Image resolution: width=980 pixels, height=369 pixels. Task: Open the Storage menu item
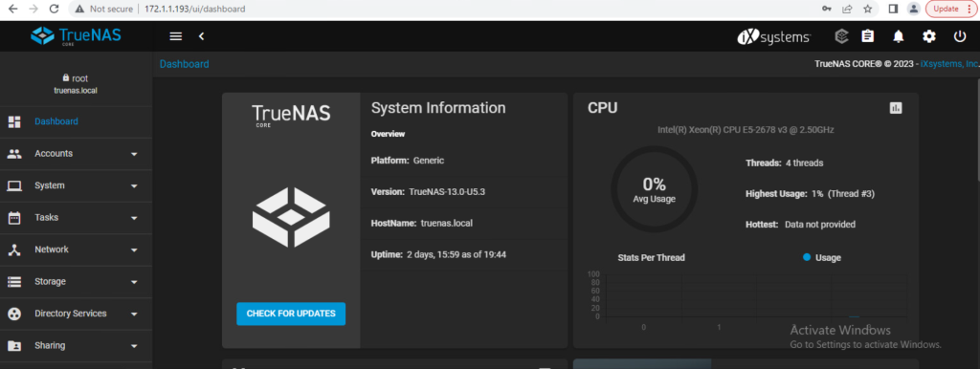point(77,282)
